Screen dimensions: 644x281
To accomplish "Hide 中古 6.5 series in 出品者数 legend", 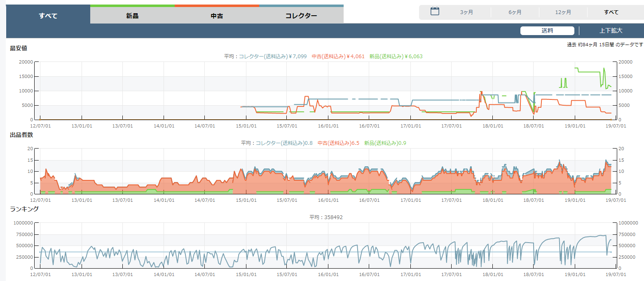I will point(338,143).
